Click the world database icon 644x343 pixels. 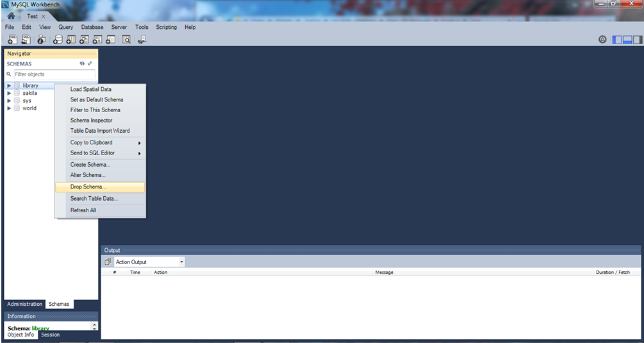click(17, 108)
